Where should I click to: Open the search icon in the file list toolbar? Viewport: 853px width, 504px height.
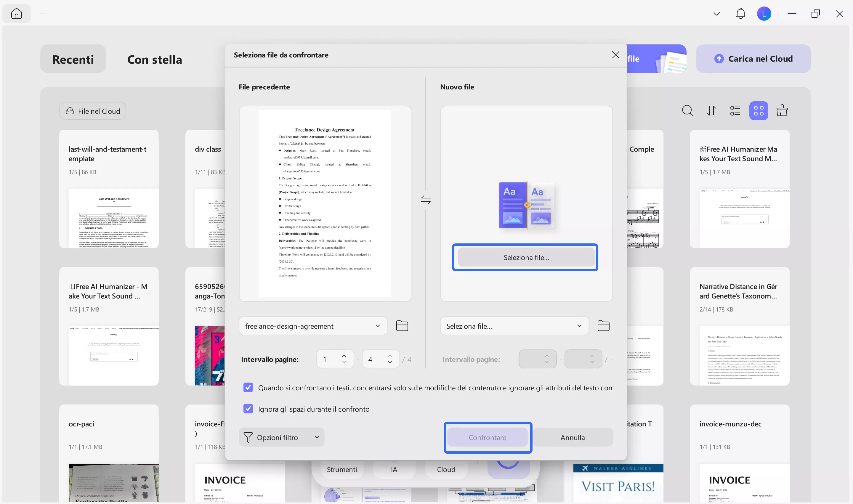pos(687,110)
